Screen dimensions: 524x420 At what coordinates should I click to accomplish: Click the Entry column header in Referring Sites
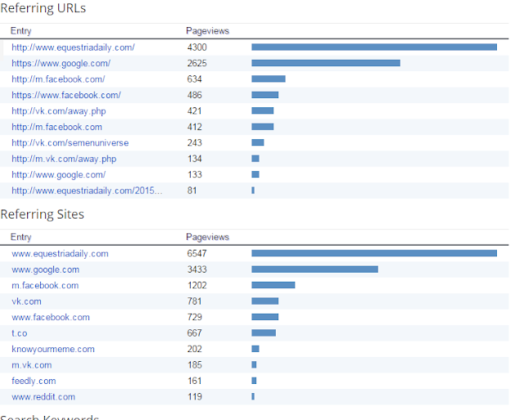[x=20, y=237]
